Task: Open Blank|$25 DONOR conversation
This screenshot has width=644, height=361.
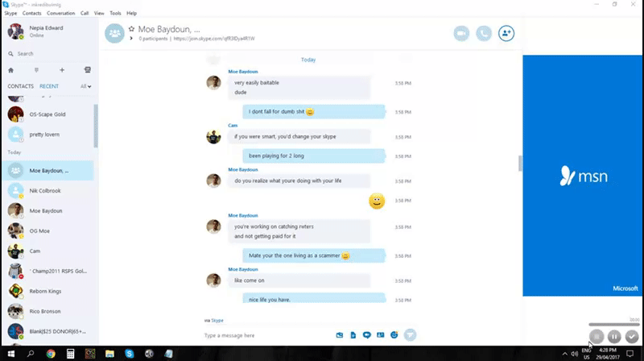Action: point(47,332)
